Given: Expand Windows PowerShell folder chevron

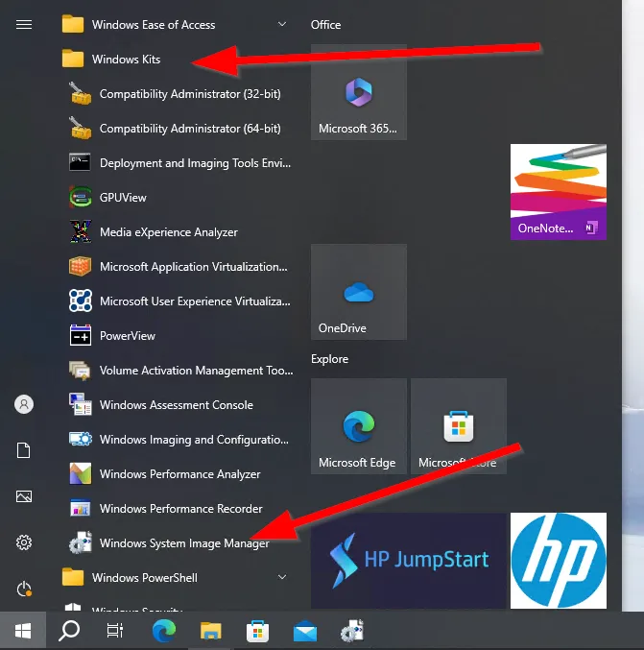Looking at the screenshot, I should [282, 577].
